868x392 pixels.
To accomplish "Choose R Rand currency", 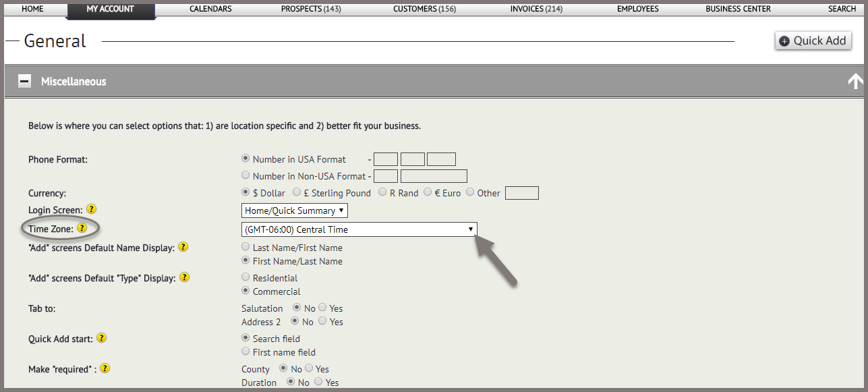I will click(382, 192).
